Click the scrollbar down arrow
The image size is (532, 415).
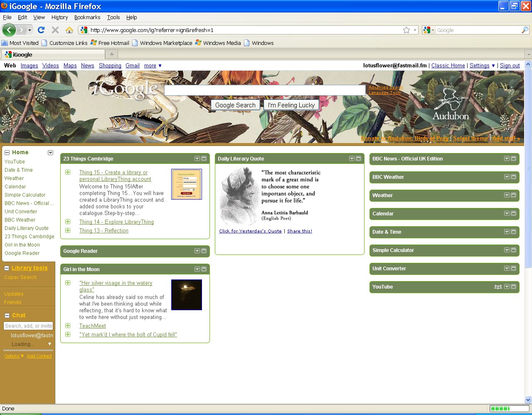[528, 400]
